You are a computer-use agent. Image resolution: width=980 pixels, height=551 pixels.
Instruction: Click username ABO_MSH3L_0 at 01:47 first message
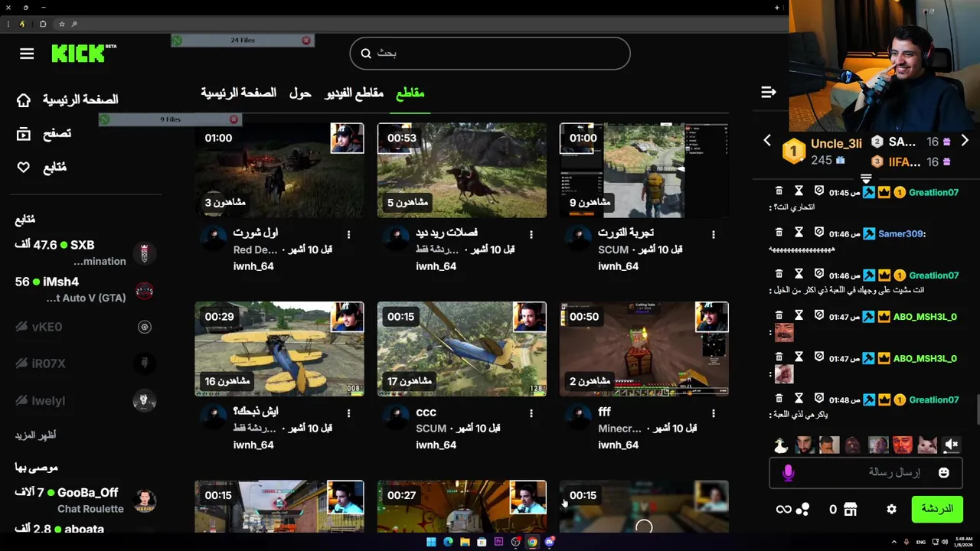tap(925, 316)
